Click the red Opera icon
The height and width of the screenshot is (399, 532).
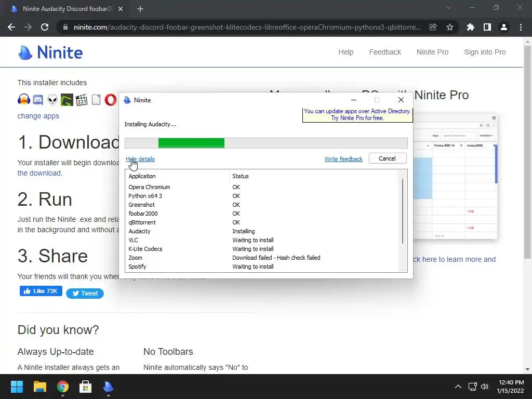coord(110,100)
